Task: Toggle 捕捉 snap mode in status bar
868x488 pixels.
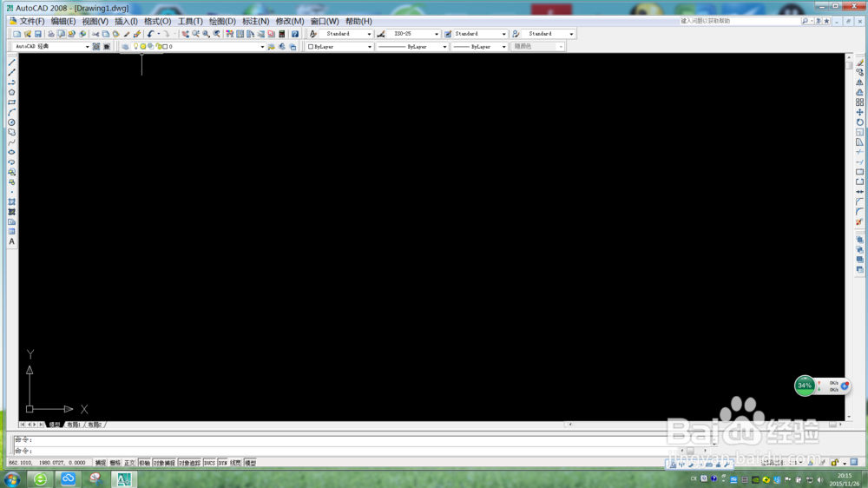Action: click(100, 463)
